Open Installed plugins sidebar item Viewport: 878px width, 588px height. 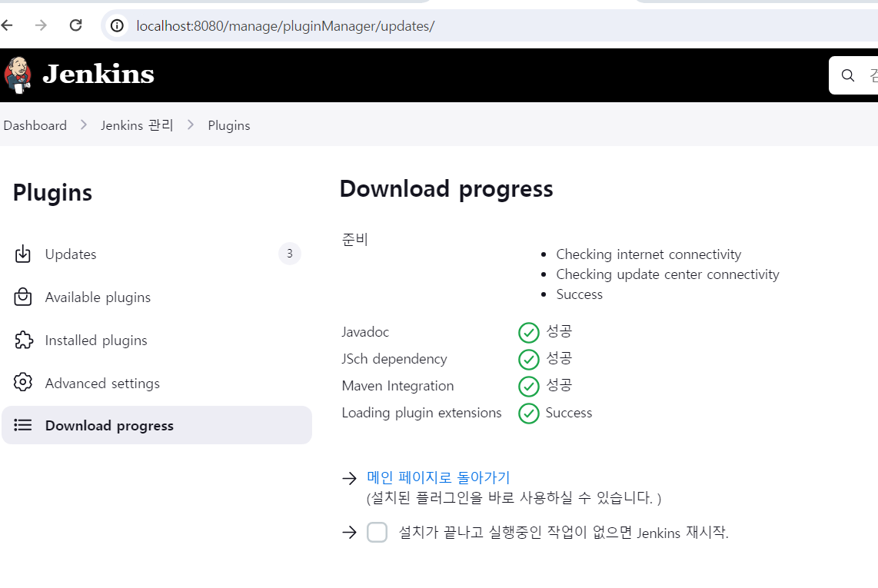coord(157,341)
